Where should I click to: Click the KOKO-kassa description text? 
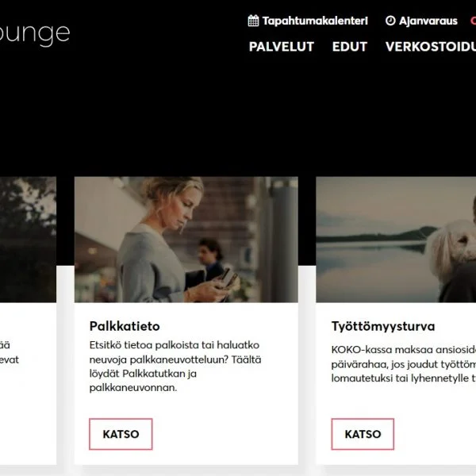404,363
